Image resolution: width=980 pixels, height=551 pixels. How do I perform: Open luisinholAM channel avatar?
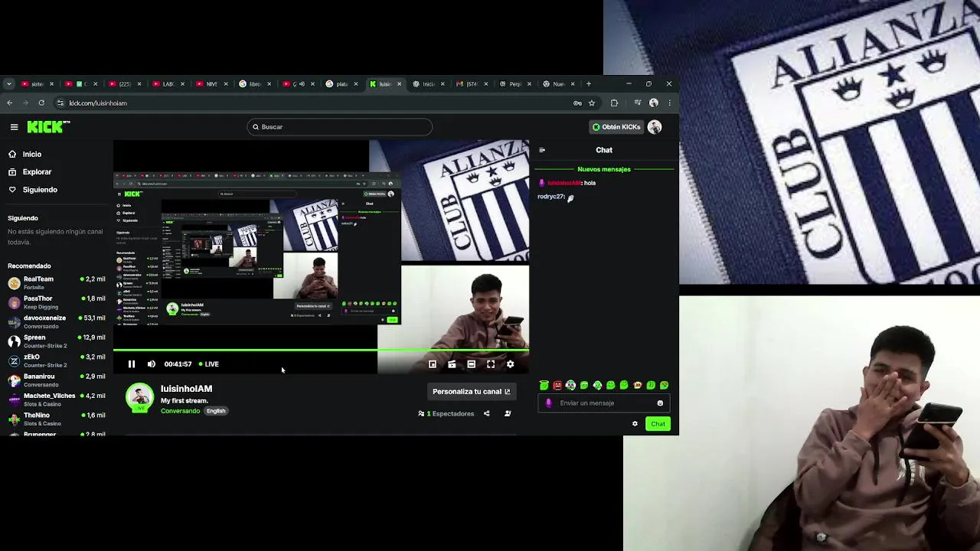point(139,396)
